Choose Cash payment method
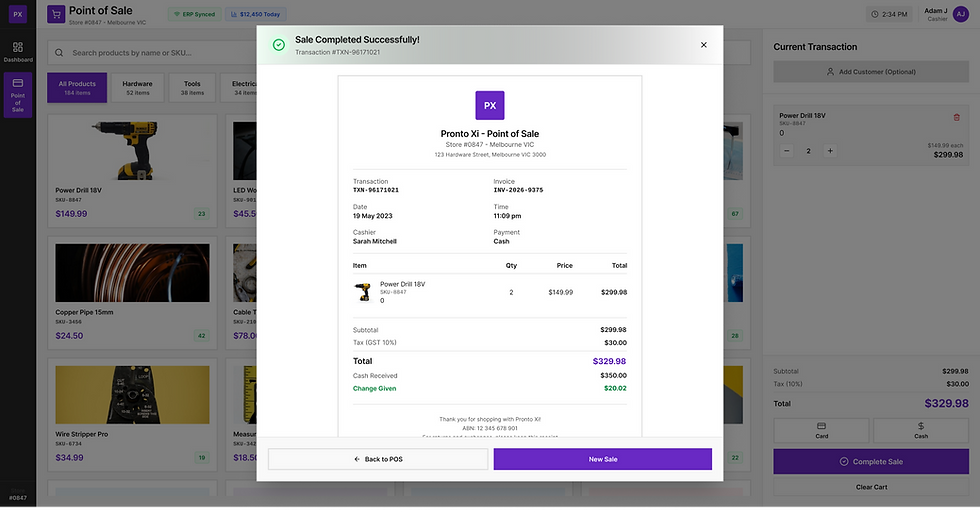The height and width of the screenshot is (514, 980). point(921,430)
